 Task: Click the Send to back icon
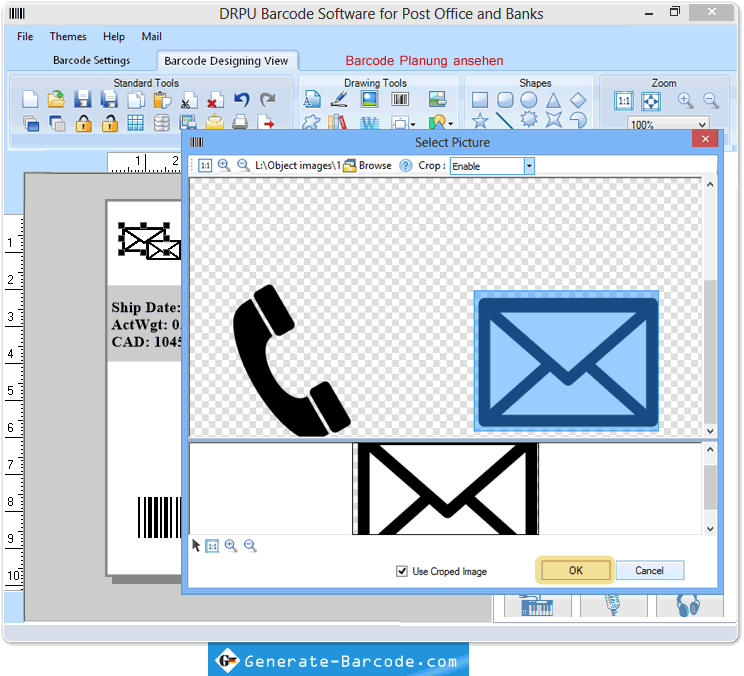click(x=57, y=123)
